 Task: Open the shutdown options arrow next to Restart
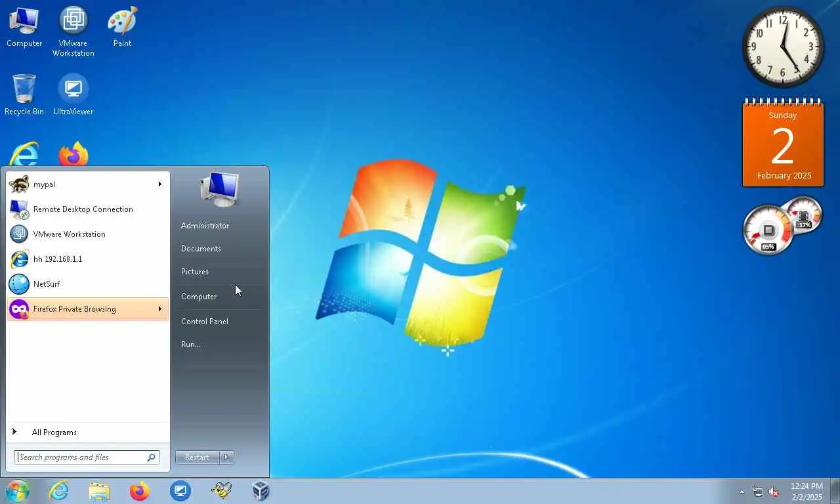pyautogui.click(x=226, y=457)
